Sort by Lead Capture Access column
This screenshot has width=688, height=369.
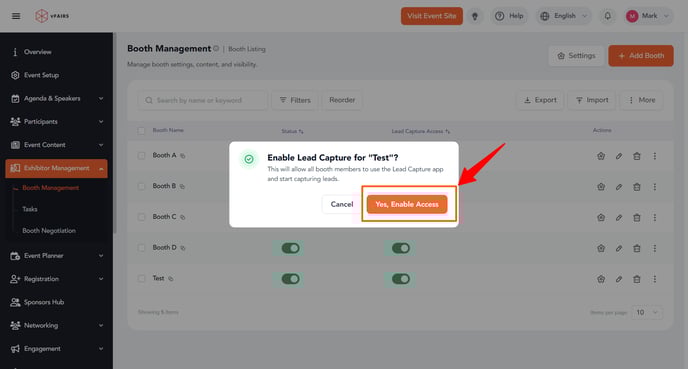coord(420,131)
